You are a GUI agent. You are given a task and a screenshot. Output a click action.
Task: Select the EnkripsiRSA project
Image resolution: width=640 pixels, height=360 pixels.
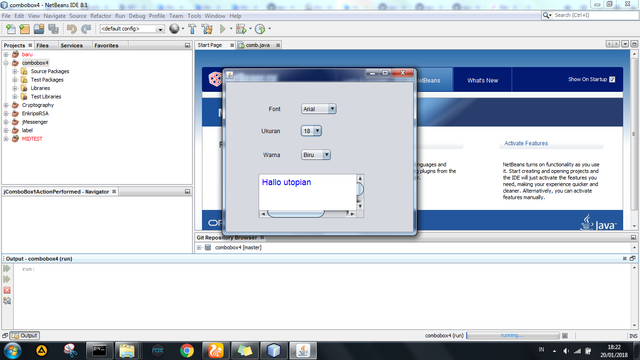(35, 113)
